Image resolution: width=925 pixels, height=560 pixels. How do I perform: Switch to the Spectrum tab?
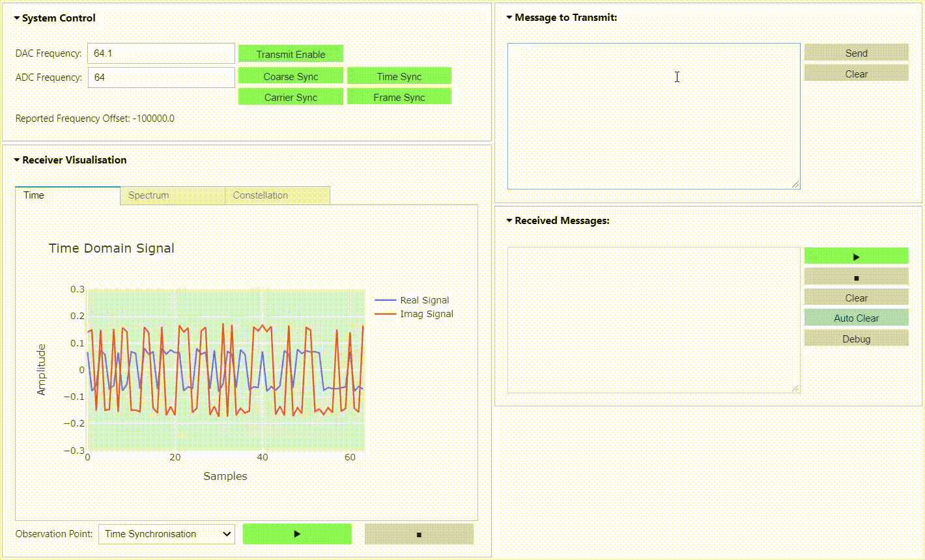[173, 195]
